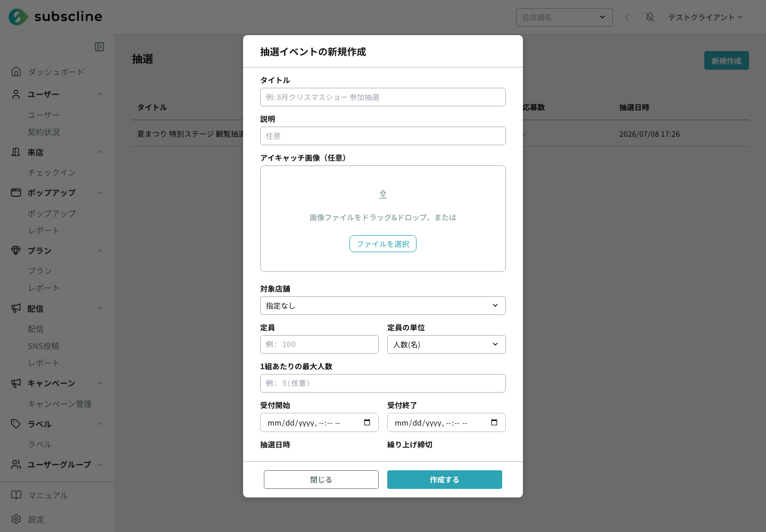This screenshot has height=532, width=766.
Task: Click the ユーザー person icon
Action: [x=16, y=94]
